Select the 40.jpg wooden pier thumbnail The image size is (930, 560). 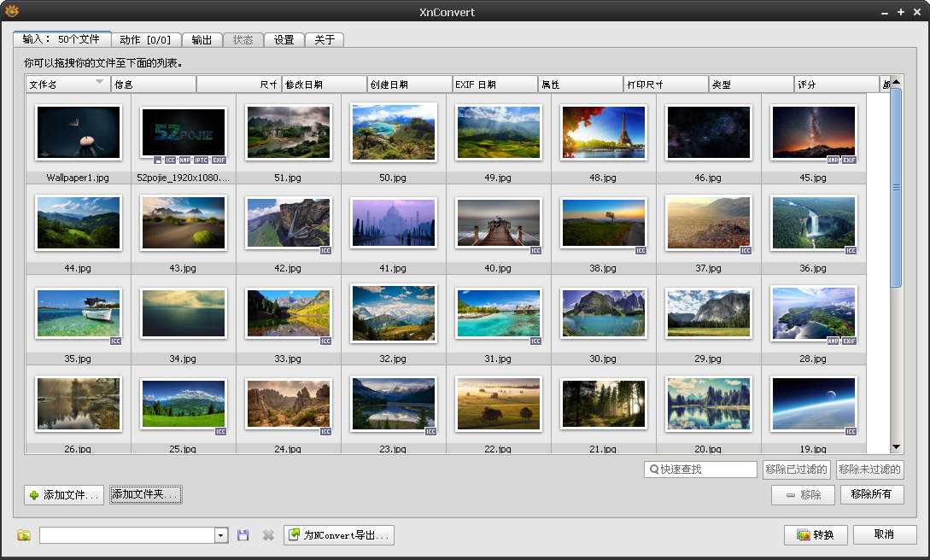tap(498, 223)
